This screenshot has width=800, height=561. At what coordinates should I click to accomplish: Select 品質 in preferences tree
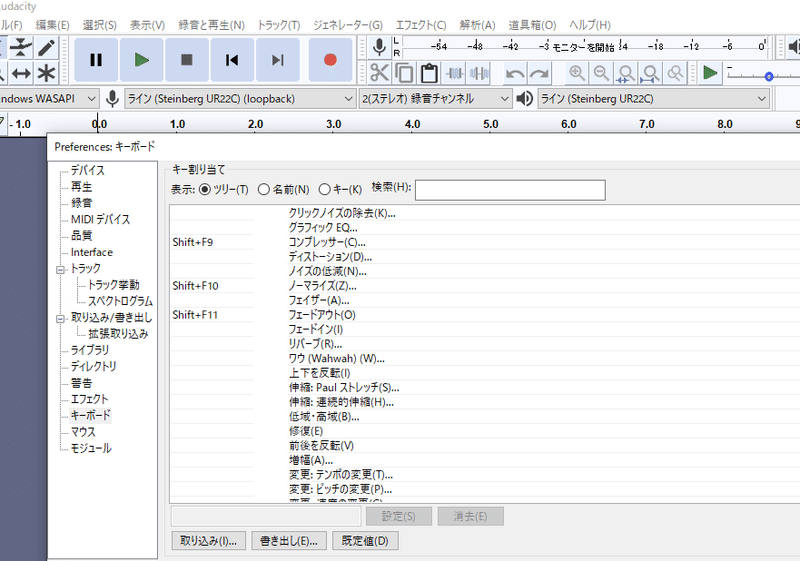pyautogui.click(x=81, y=235)
